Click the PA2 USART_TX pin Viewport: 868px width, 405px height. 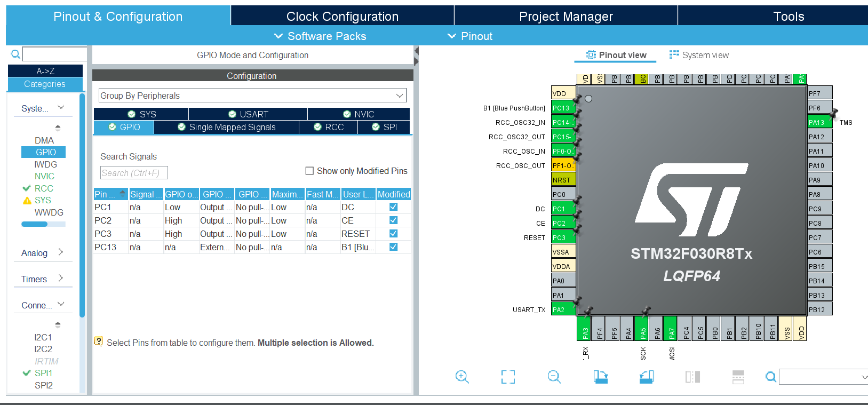pyautogui.click(x=563, y=309)
